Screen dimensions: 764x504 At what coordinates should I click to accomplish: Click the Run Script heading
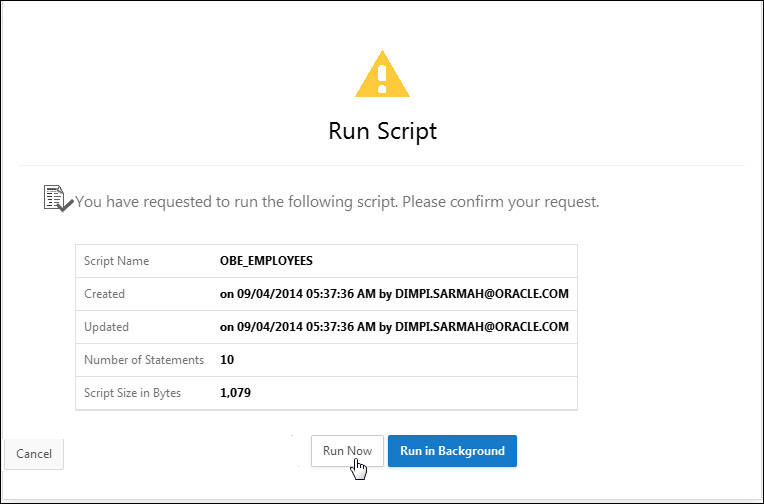382,131
